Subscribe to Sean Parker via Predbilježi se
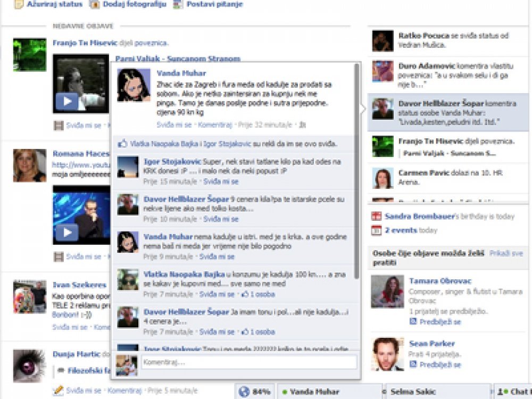This screenshot has height=399, width=532. pos(440,365)
